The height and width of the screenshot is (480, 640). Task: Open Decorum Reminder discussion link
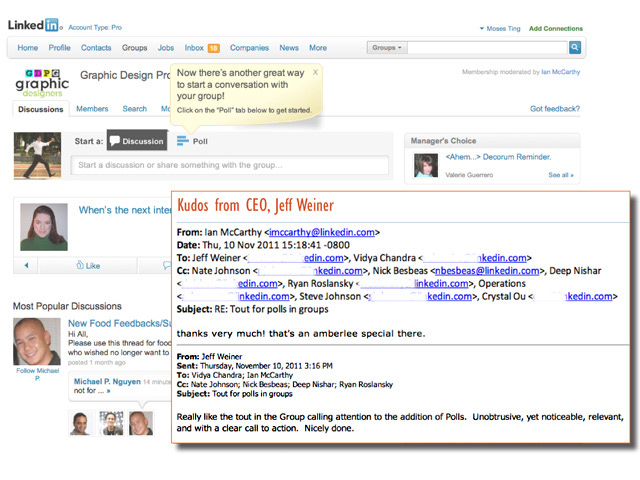[x=498, y=157]
